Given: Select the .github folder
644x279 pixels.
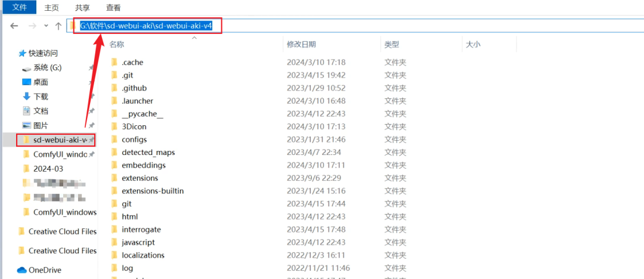Looking at the screenshot, I should pos(134,88).
